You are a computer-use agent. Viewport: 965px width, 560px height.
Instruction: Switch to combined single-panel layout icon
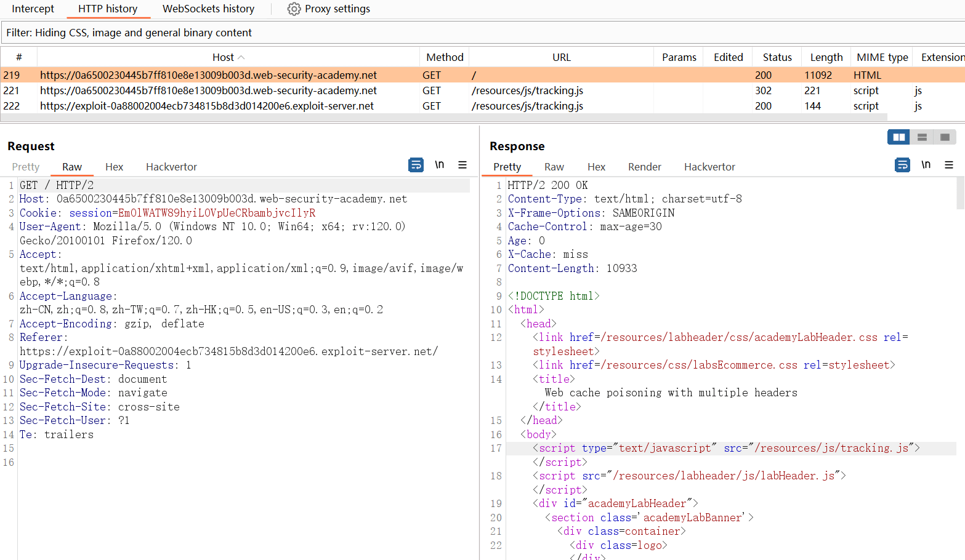coord(945,137)
